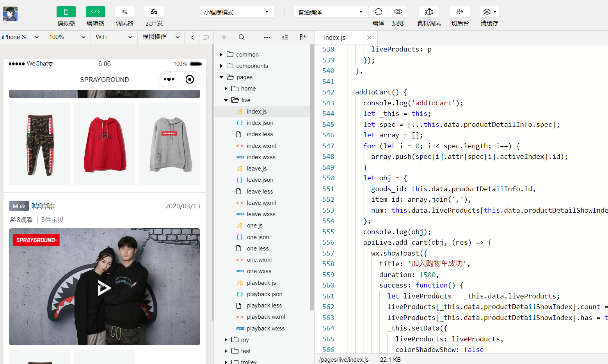Mute the simulator sound
The width and height of the screenshot is (608, 364).
(x=193, y=37)
